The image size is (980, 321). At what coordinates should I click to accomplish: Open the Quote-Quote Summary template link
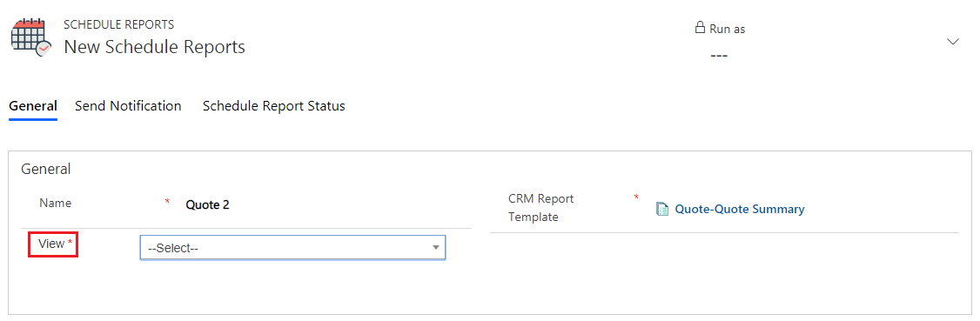coord(740,209)
